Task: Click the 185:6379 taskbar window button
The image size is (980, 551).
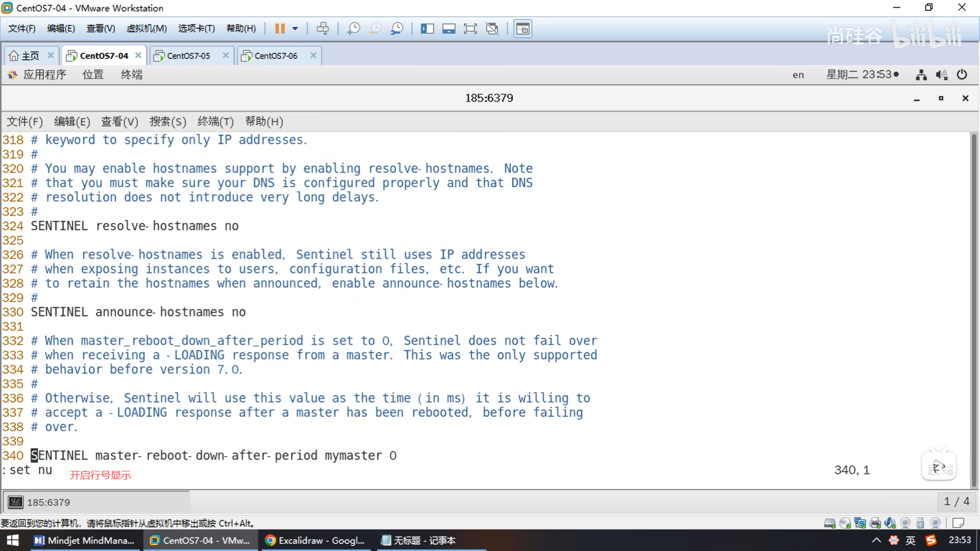Action: point(97,502)
